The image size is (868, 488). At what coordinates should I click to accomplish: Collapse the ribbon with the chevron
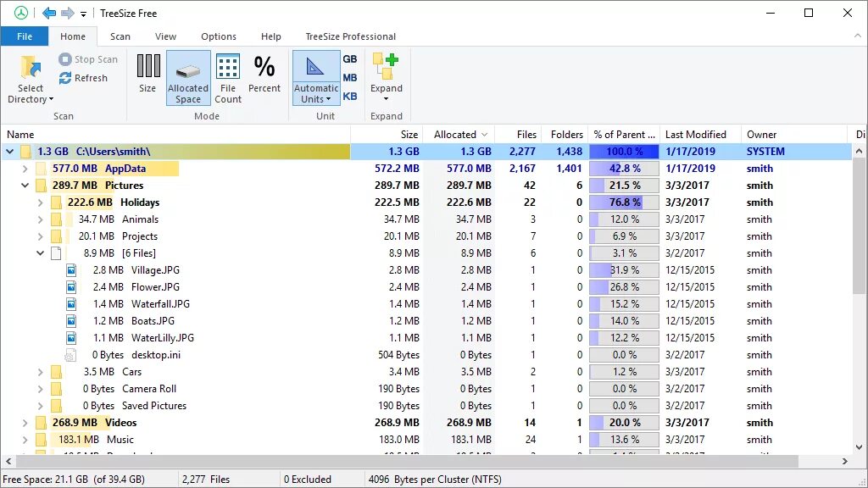click(858, 36)
